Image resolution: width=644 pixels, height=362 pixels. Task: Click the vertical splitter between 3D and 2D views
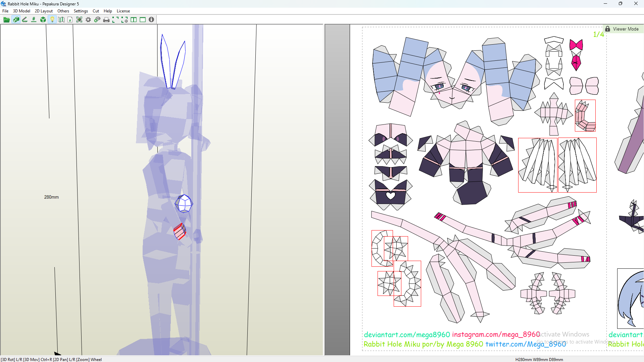coord(324,190)
